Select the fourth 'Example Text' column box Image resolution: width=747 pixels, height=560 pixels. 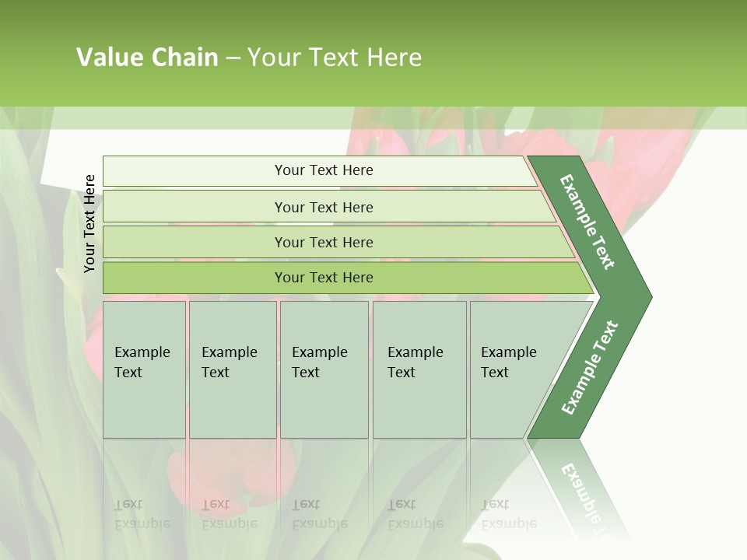tap(419, 369)
